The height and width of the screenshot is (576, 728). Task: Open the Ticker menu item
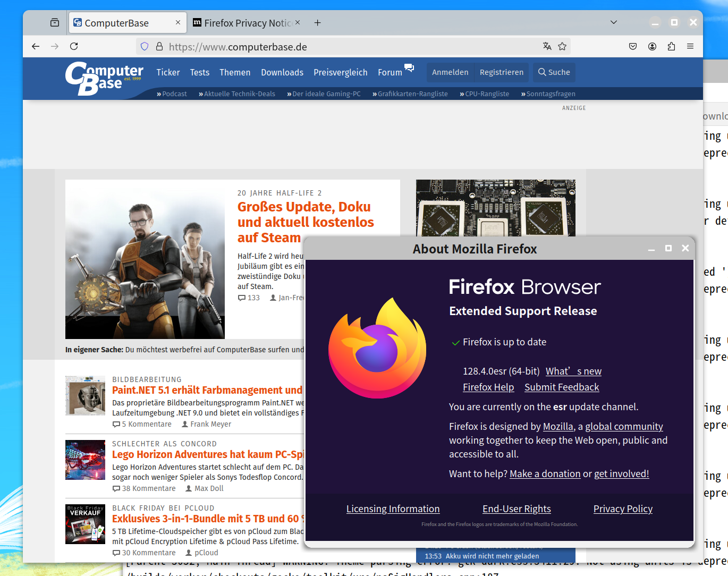click(x=168, y=72)
